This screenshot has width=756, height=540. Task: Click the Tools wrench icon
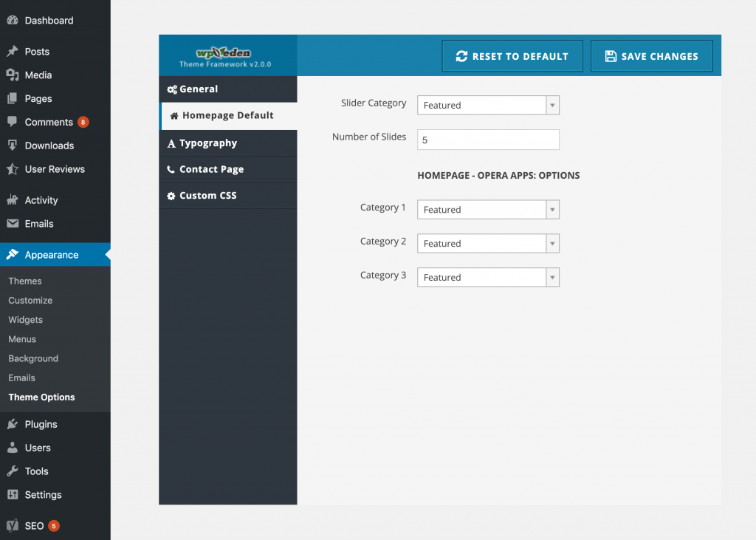13,471
